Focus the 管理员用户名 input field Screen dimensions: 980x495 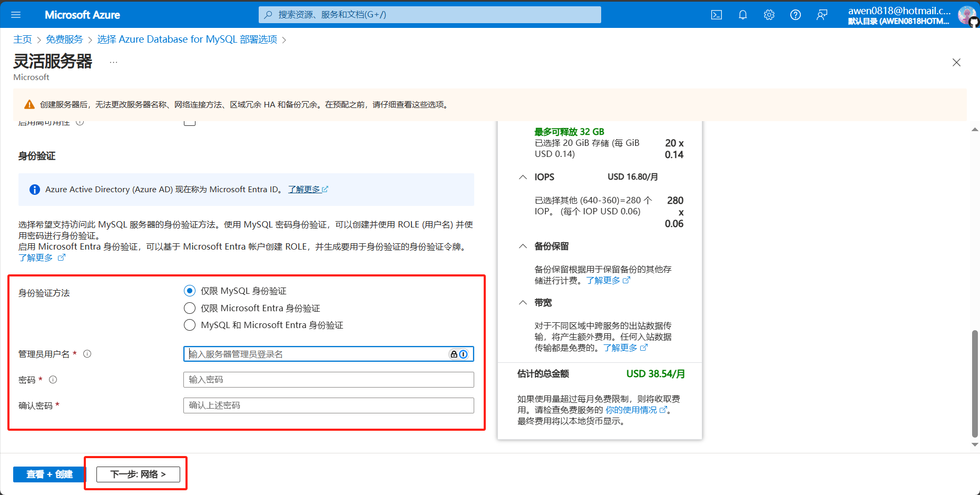329,354
